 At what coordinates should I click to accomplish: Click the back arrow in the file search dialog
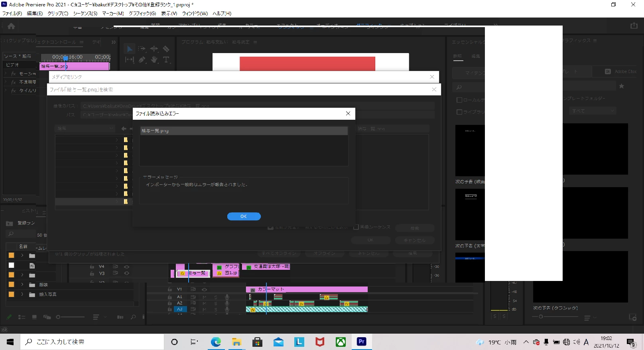124,129
